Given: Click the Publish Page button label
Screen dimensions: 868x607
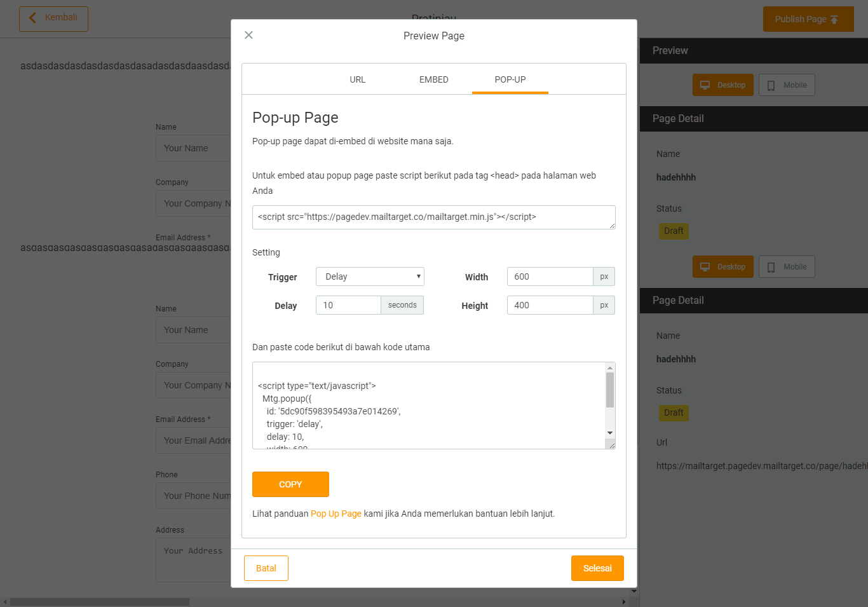Looking at the screenshot, I should tap(801, 19).
